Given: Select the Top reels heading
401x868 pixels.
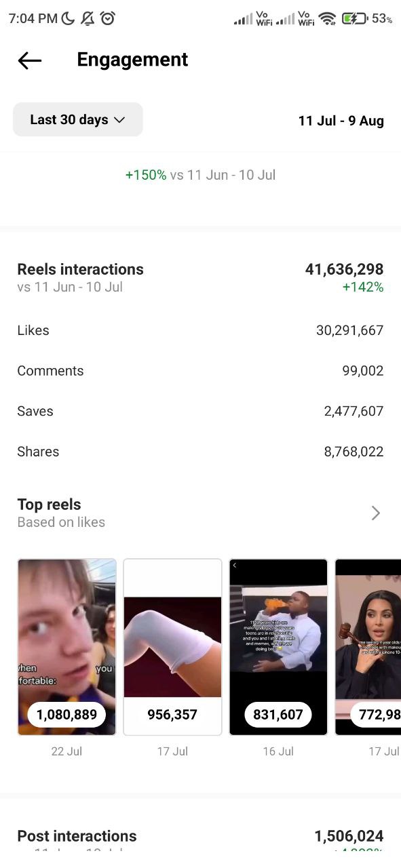Looking at the screenshot, I should pyautogui.click(x=49, y=505).
